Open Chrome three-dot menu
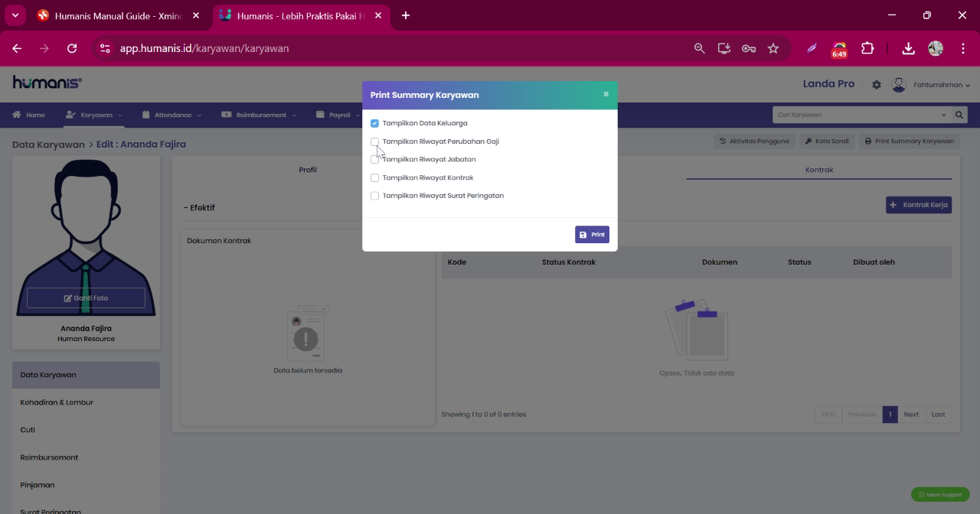The image size is (980, 514). coord(962,48)
